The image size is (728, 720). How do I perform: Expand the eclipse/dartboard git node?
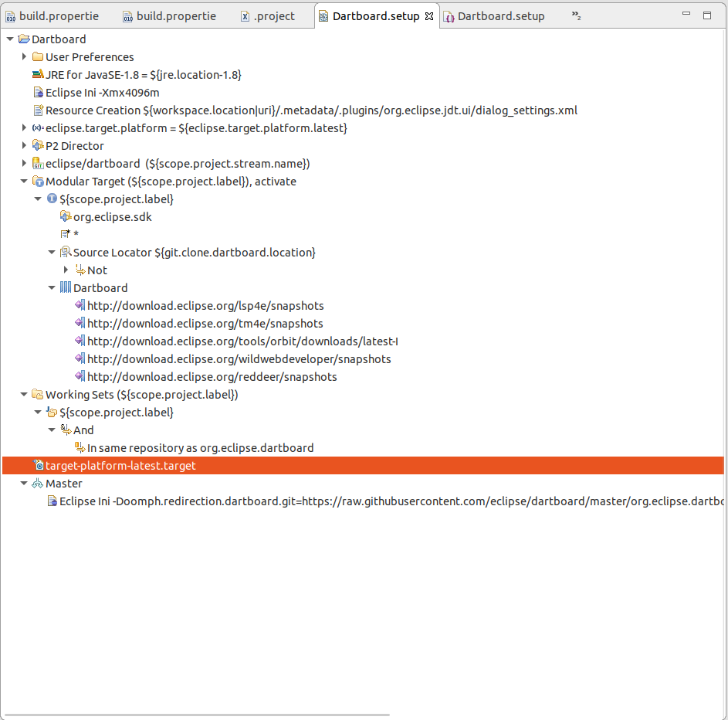(24, 164)
